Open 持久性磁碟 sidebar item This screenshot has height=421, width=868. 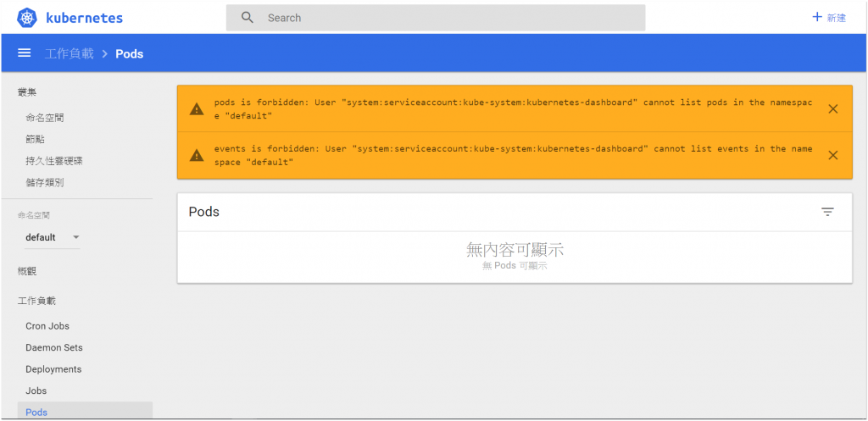pos(54,161)
